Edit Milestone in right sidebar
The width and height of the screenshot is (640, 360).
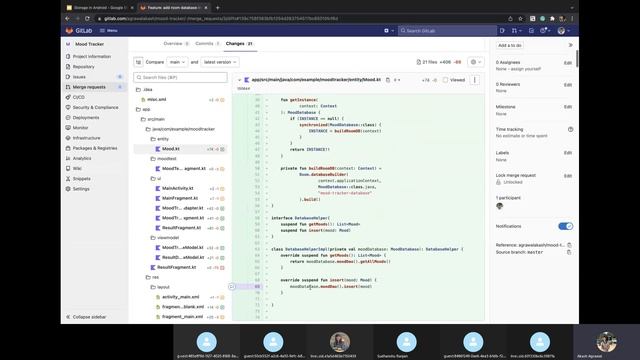pos(567,107)
